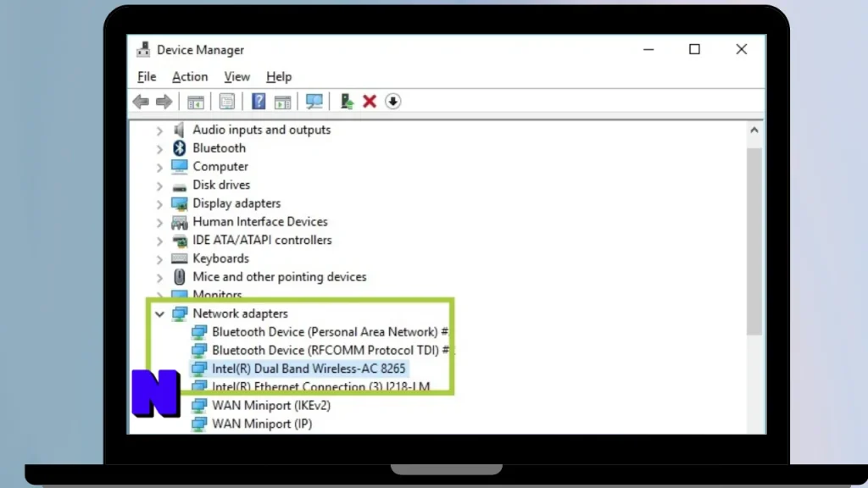Click the Device Manager title bar icon
This screenshot has height=488, width=868.
click(143, 49)
